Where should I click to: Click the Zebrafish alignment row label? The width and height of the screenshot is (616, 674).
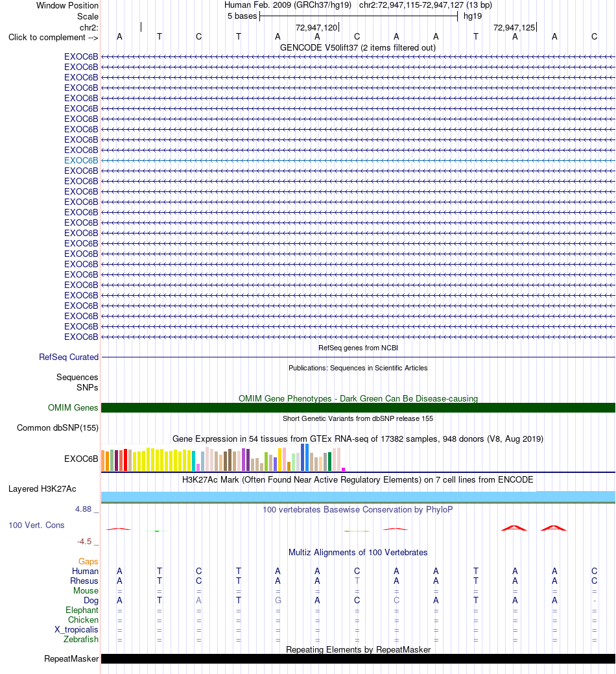click(x=81, y=639)
